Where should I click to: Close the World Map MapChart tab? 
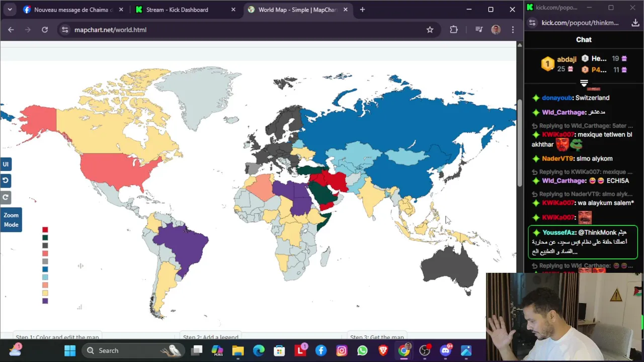(345, 10)
